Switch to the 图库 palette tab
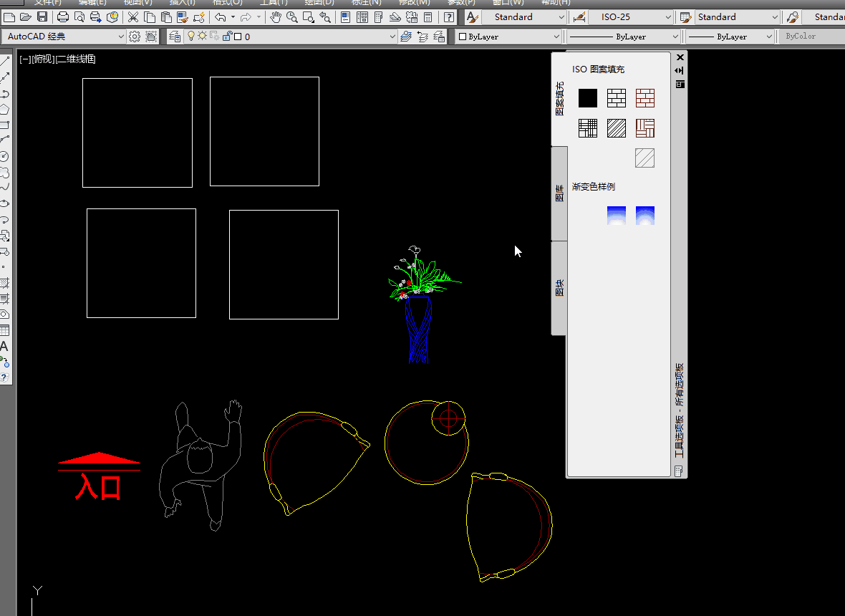The width and height of the screenshot is (845, 616). [559, 193]
